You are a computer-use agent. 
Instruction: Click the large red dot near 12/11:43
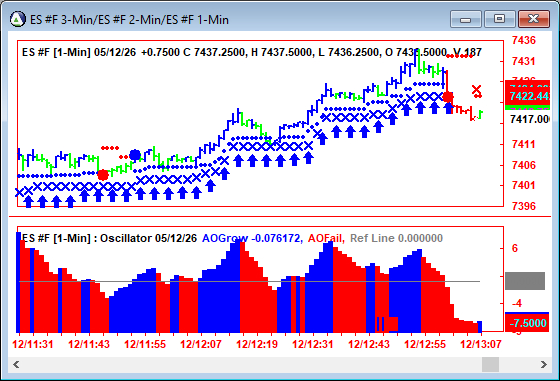(x=103, y=175)
